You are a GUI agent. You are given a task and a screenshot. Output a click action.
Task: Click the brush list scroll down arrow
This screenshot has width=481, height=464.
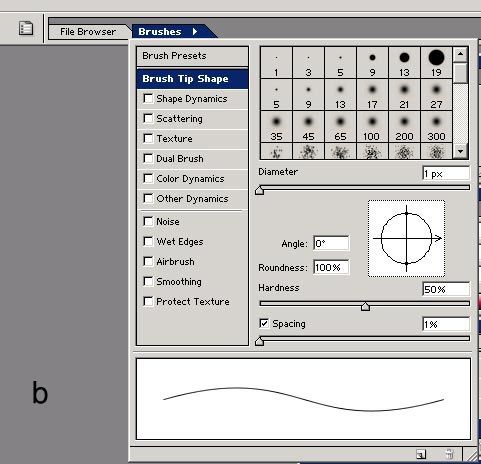pos(460,151)
